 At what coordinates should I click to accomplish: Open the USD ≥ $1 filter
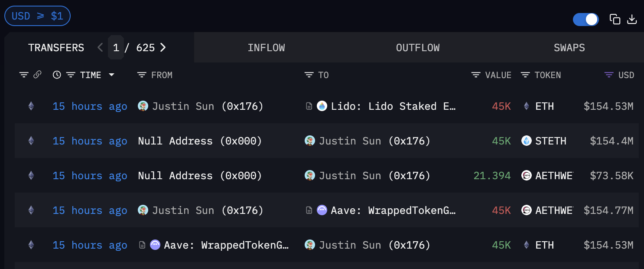pos(37,16)
